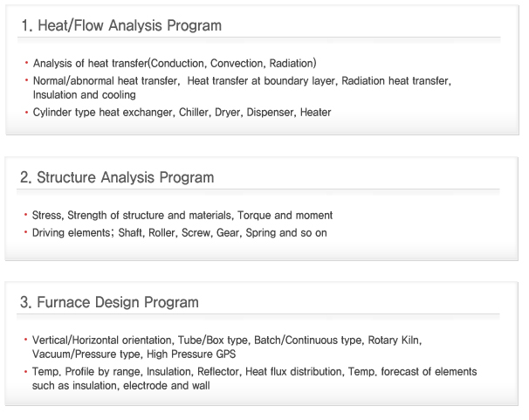Click the '1. Heat/Flow Analysis Program' heading

click(x=121, y=25)
